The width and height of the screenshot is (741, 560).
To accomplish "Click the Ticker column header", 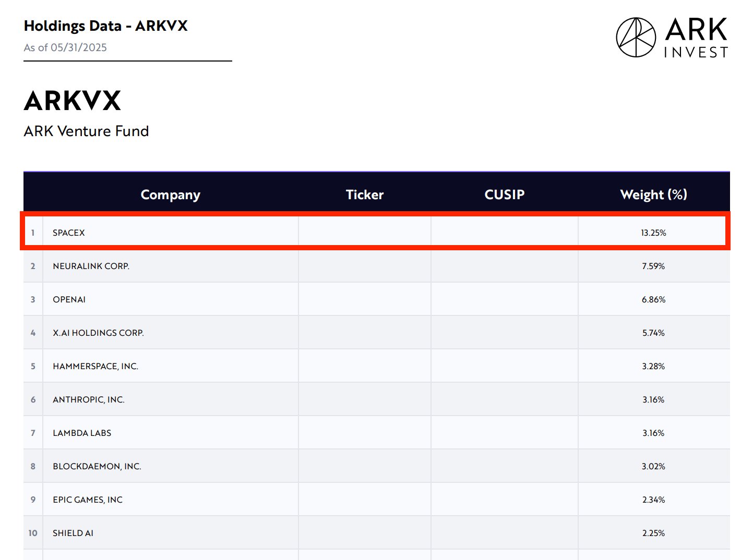I will click(365, 194).
